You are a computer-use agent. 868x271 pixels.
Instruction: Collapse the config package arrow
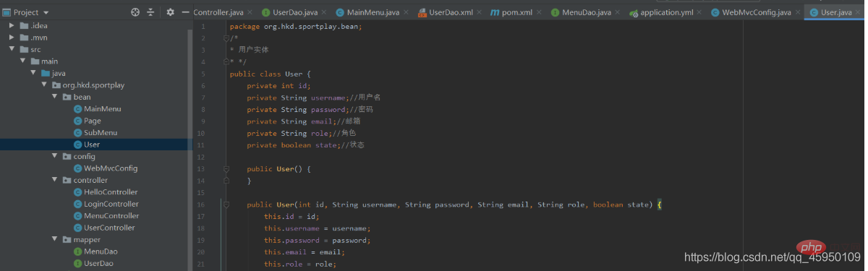pyautogui.click(x=54, y=156)
